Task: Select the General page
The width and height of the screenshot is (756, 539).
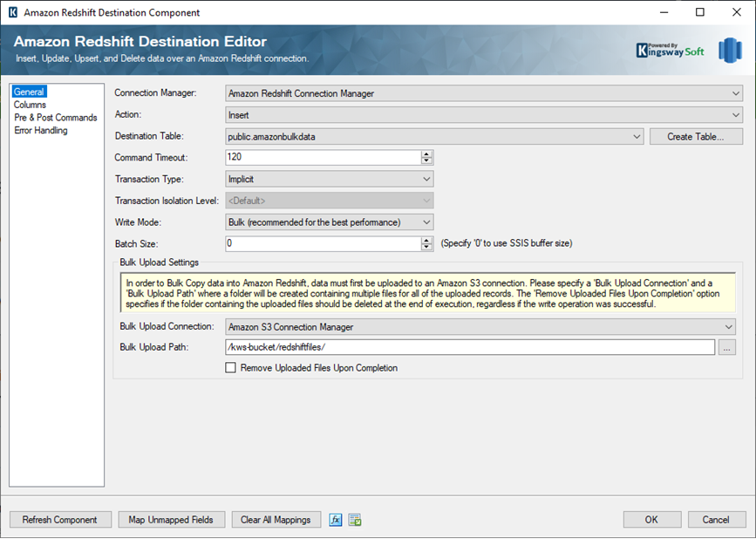Action: coord(29,92)
